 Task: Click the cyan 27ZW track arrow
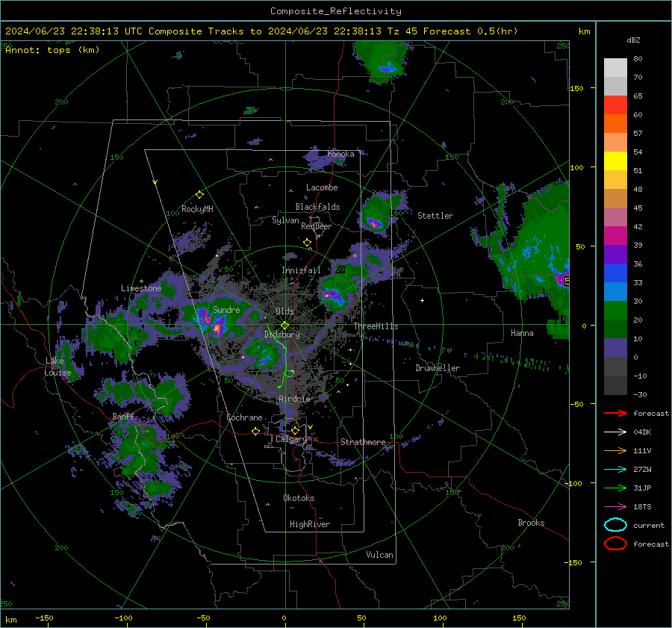click(615, 470)
